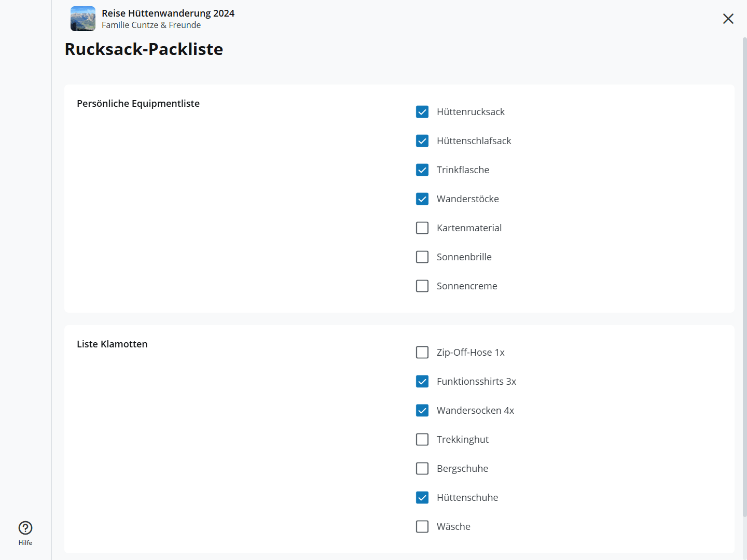
Task: Check the Kartenmaterial checkbox
Action: [422, 228]
